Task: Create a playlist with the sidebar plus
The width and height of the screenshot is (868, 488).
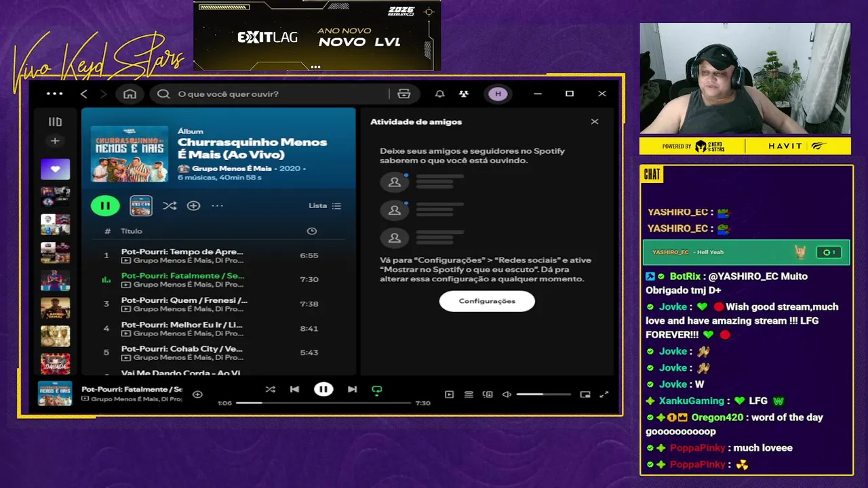Action: pos(55,141)
